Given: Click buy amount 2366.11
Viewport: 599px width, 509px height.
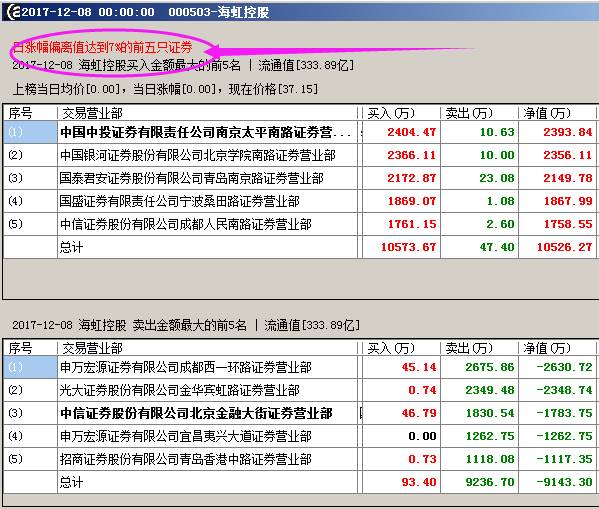Looking at the screenshot, I should pyautogui.click(x=411, y=155).
